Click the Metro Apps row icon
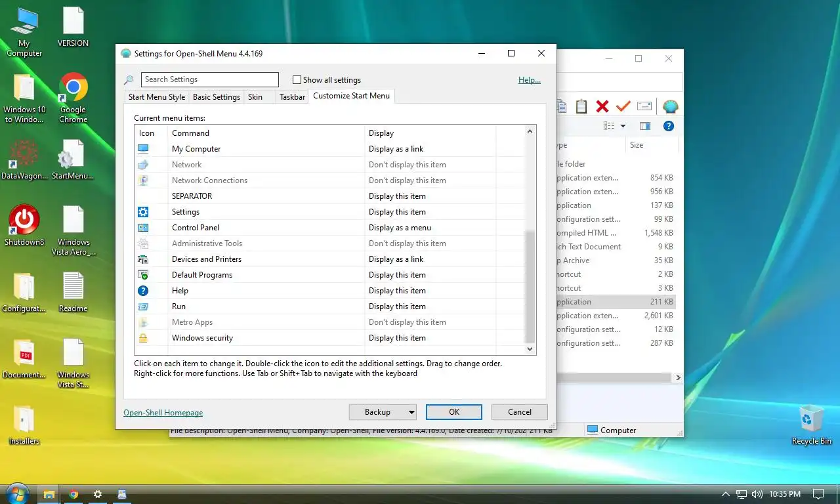 143,322
